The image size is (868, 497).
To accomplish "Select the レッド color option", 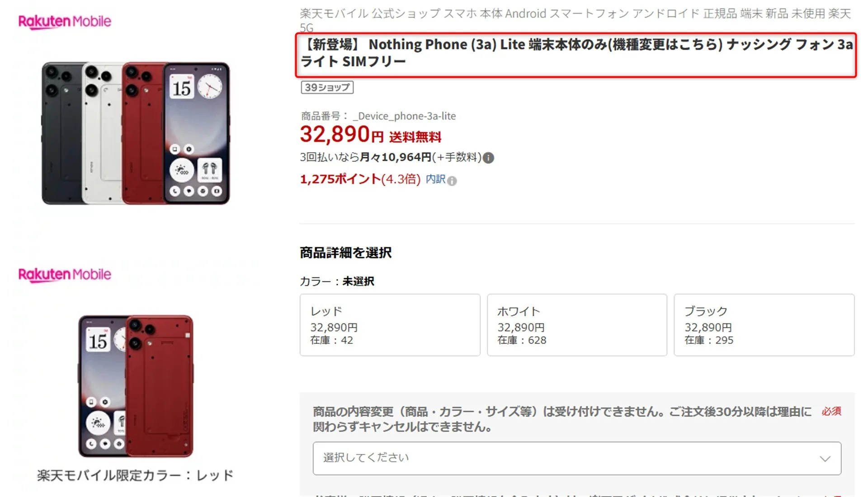I will click(390, 325).
